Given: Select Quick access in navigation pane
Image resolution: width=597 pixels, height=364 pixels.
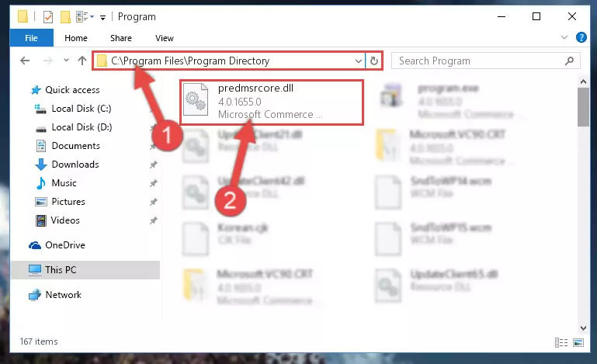Looking at the screenshot, I should pos(72,90).
